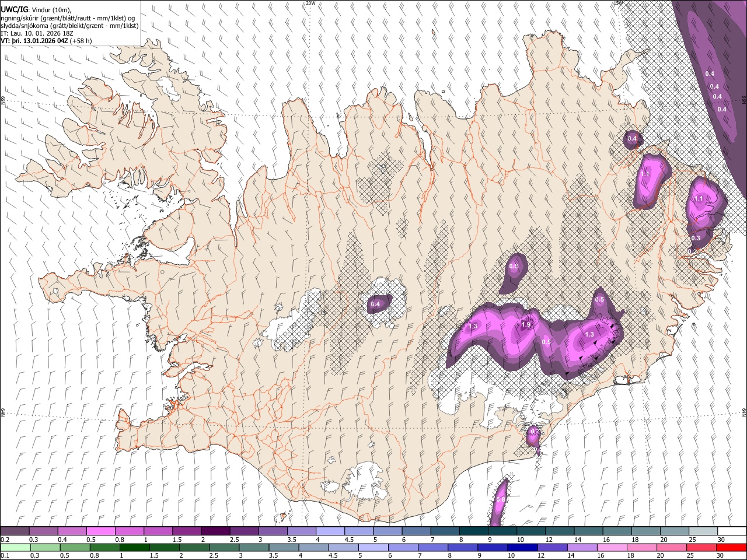This screenshot has height=560, width=747.
Task: Click the light pink 16 swatch in rain scale
Action: pos(612,547)
